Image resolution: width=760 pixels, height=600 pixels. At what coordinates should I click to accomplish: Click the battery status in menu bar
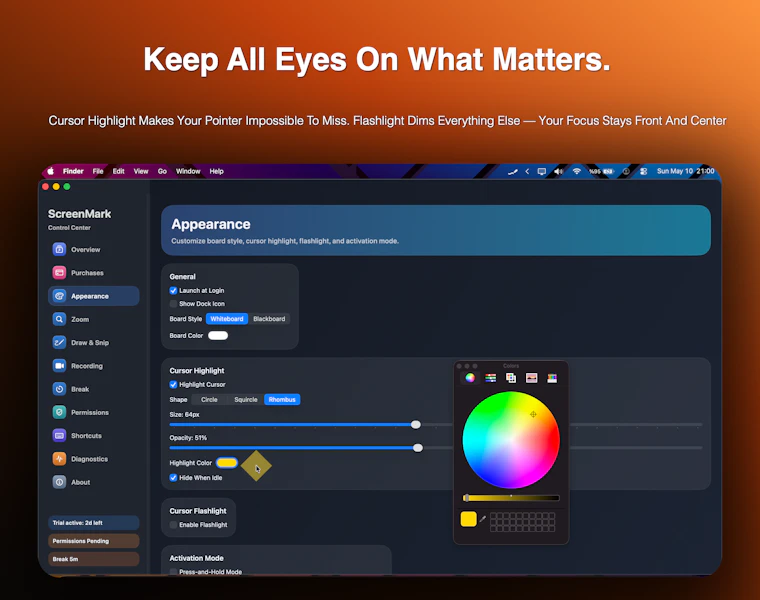(x=602, y=172)
